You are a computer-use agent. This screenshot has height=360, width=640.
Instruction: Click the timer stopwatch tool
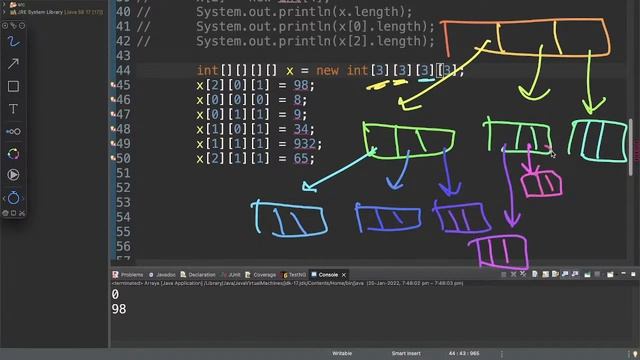pos(13,198)
